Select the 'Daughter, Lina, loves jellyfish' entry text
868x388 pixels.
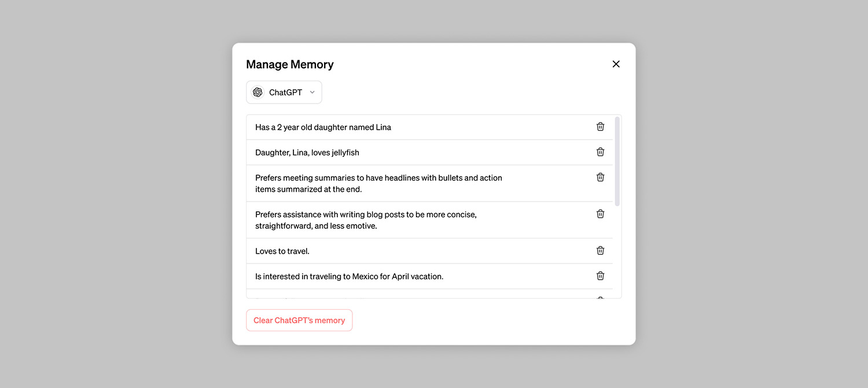point(307,153)
